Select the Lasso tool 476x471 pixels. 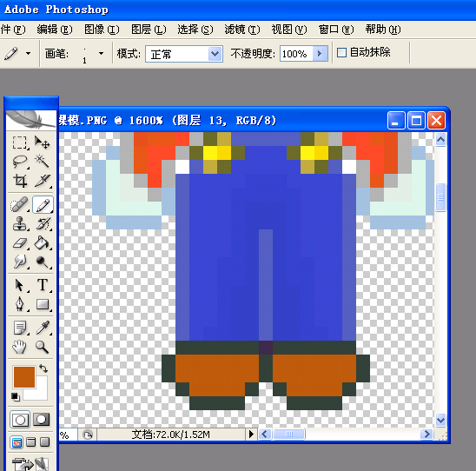(20, 162)
